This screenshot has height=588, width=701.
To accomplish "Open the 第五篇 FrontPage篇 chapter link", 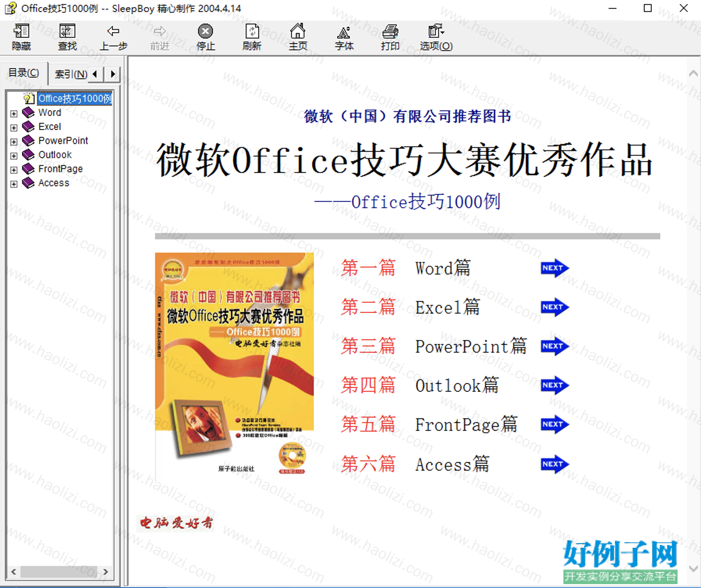I will coord(429,425).
